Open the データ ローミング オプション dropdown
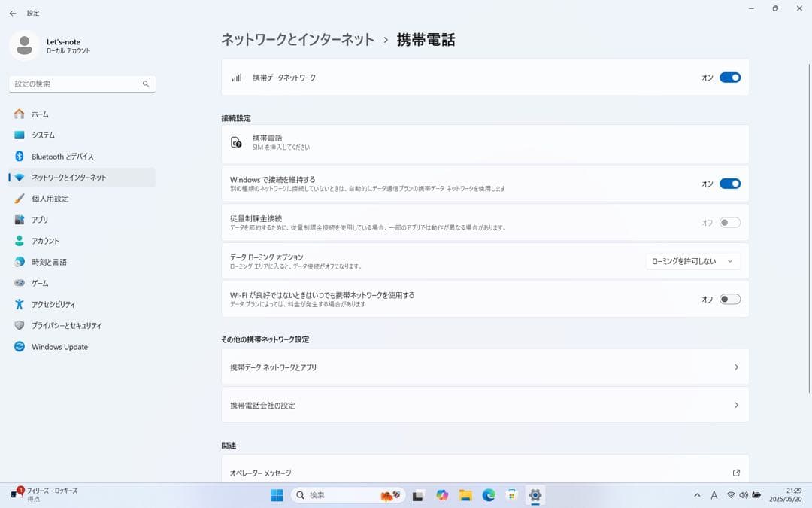 point(692,260)
